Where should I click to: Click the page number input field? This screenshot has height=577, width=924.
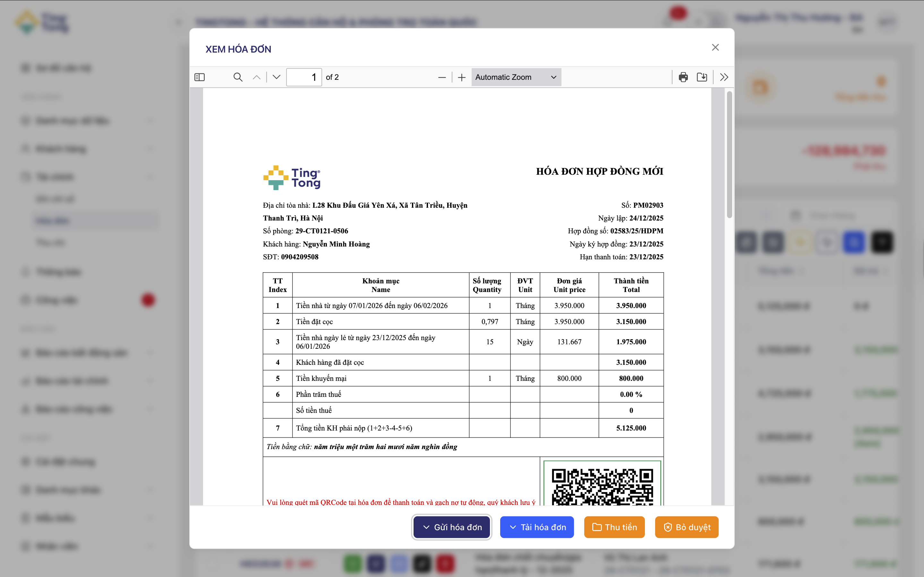point(304,77)
